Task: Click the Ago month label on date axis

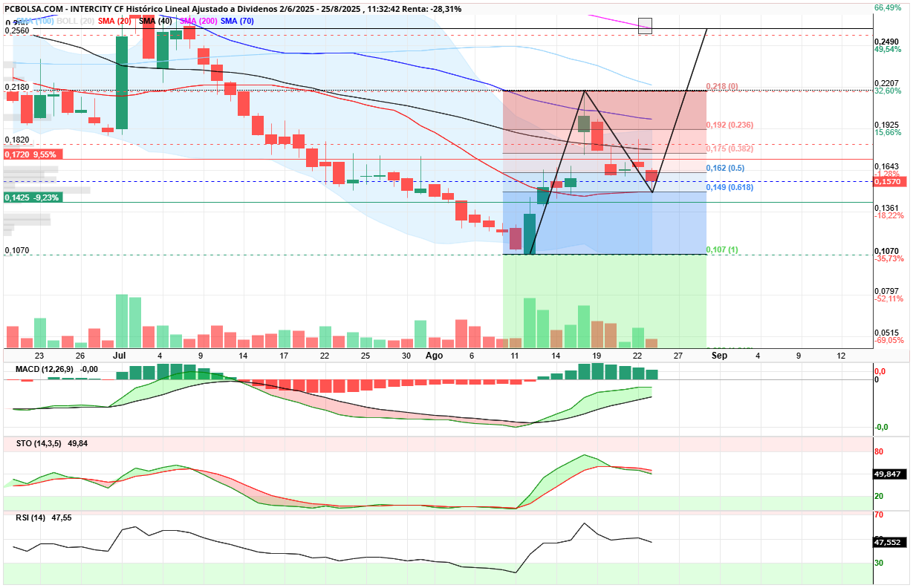Action: [x=434, y=356]
